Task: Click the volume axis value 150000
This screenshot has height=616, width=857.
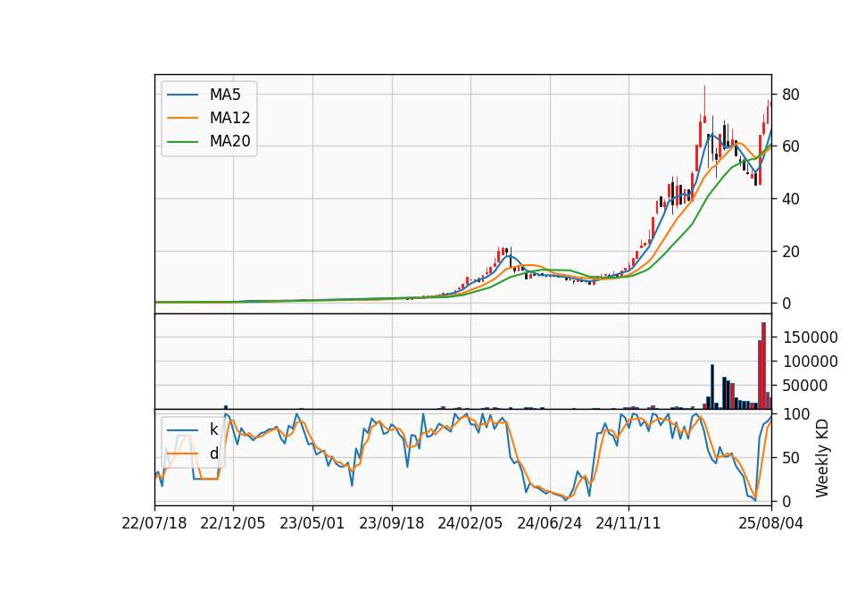Action: click(810, 337)
